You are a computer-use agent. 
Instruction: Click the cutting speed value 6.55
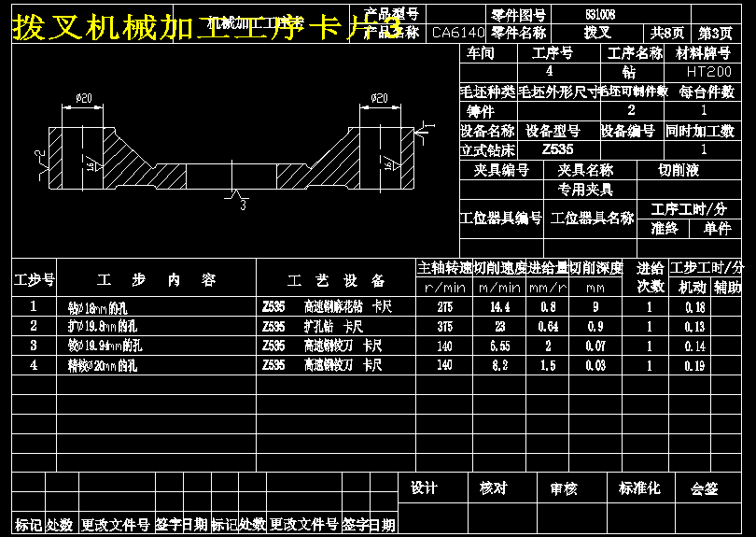point(500,346)
